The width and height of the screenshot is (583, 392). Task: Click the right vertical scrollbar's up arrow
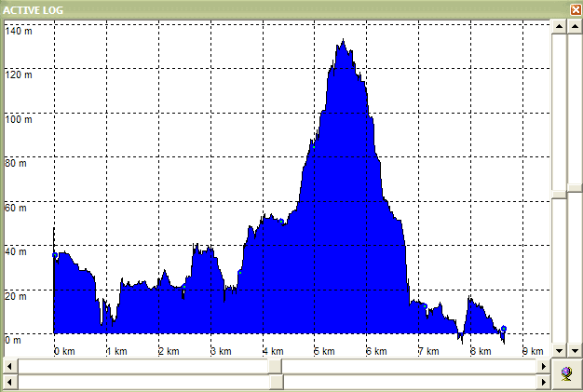(x=575, y=26)
